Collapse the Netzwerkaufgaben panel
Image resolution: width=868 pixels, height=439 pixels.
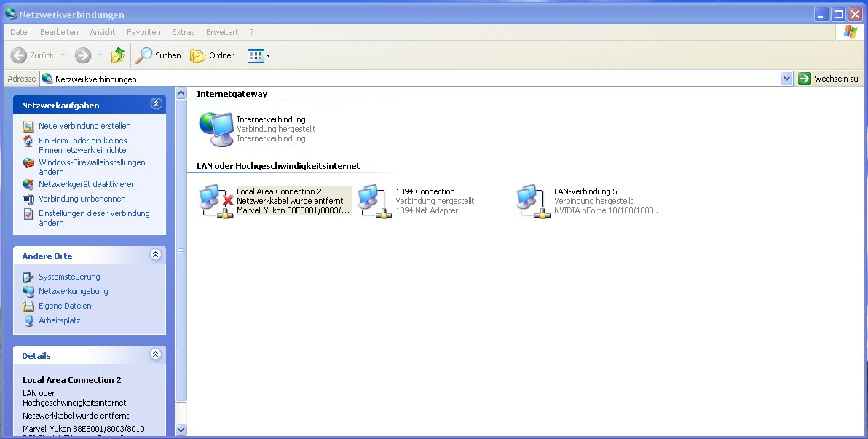click(x=156, y=104)
